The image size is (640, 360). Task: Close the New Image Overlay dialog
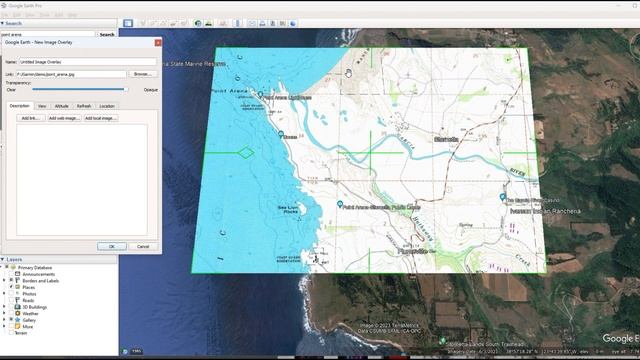tap(158, 42)
